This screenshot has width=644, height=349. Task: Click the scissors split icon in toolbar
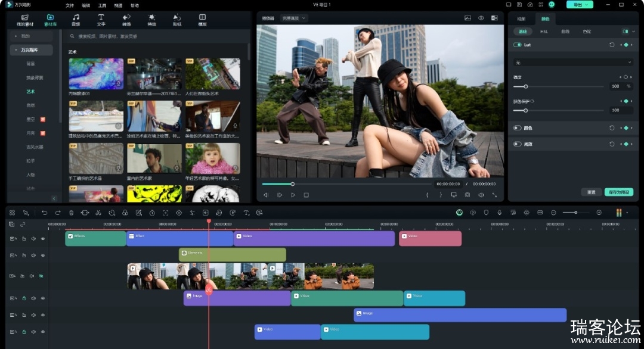[98, 213]
